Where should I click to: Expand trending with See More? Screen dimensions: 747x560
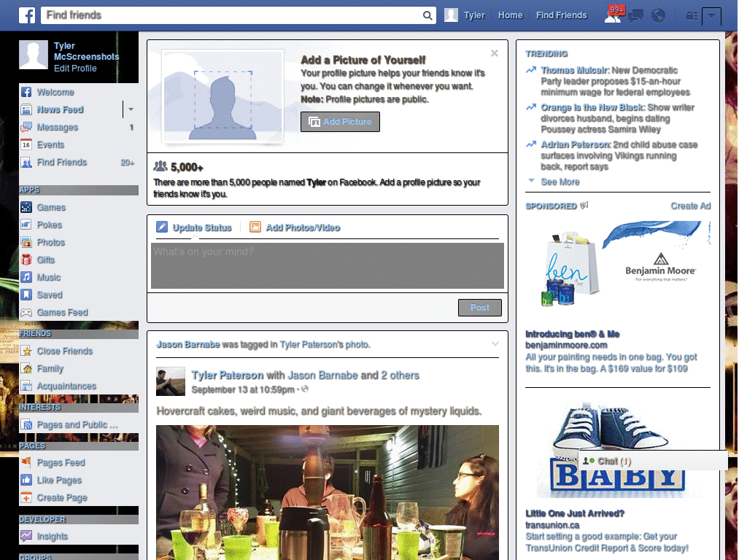tap(560, 182)
